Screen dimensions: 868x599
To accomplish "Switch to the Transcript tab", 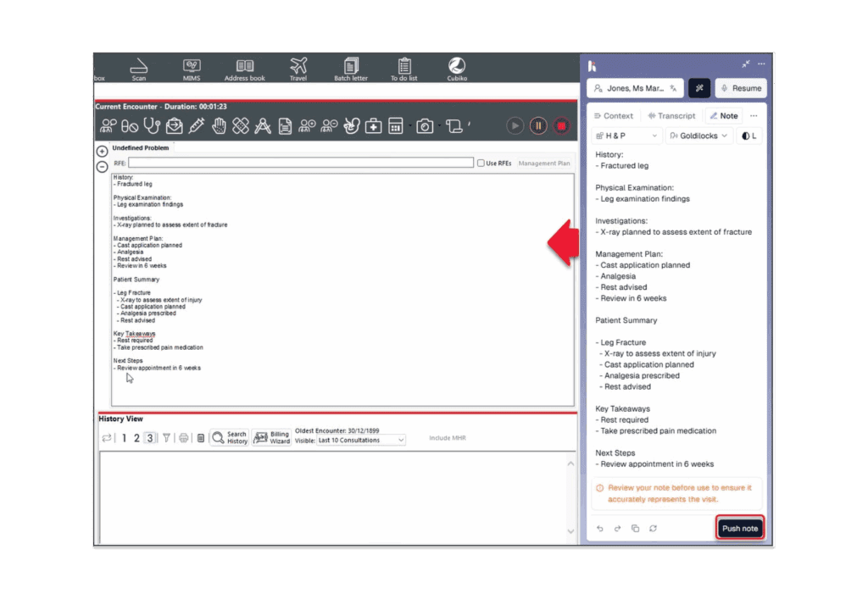I will (x=671, y=116).
